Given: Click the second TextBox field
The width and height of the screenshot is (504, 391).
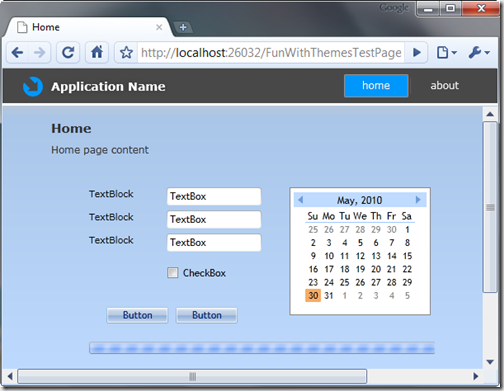Looking at the screenshot, I should (214, 219).
